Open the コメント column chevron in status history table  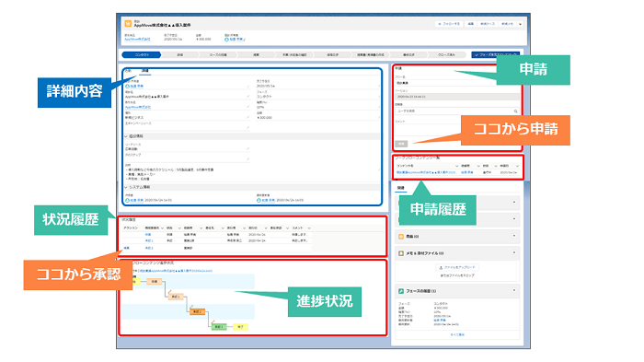(309, 228)
